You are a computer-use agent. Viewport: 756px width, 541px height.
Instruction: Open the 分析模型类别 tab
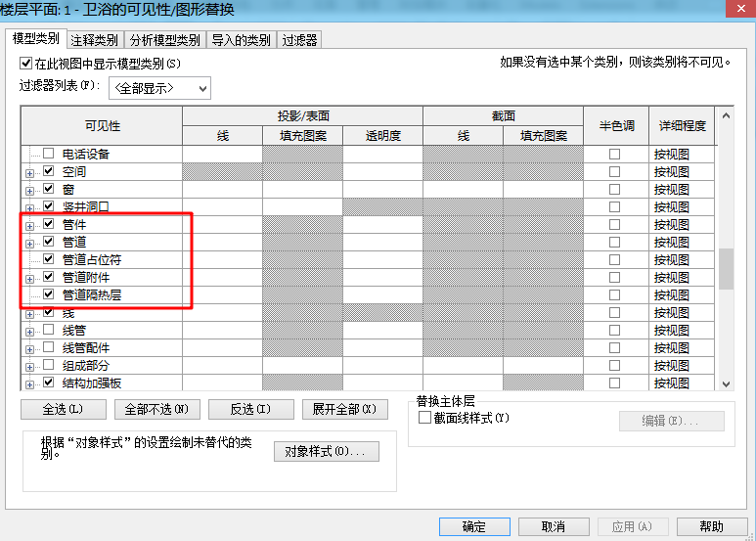[165, 40]
